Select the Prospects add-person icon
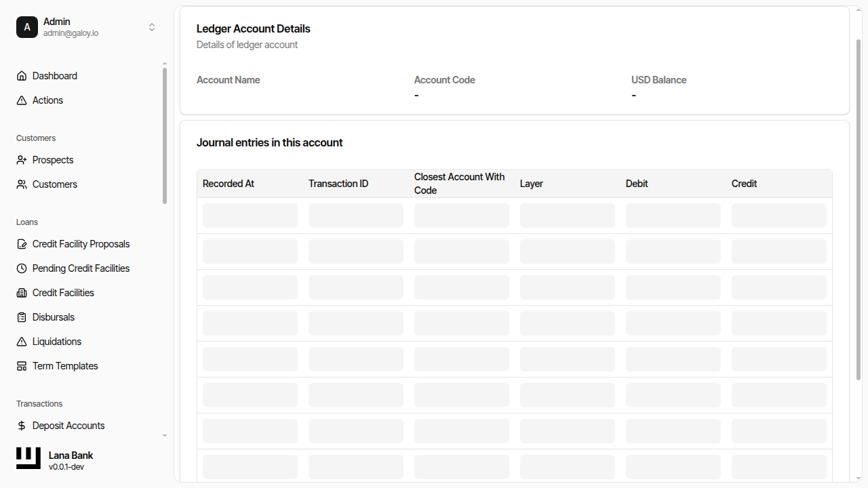This screenshot has width=868, height=488. coord(21,159)
